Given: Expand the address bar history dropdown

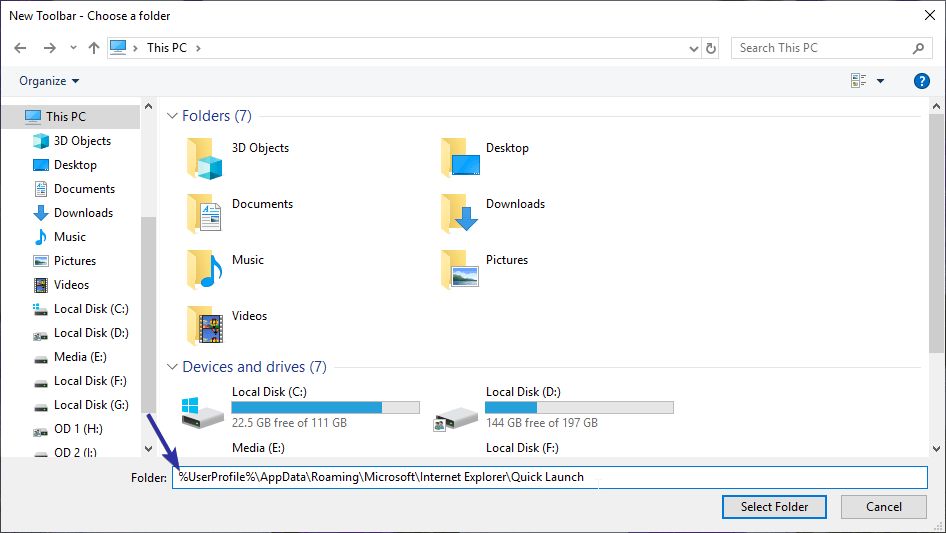Looking at the screenshot, I should pyautogui.click(x=694, y=48).
